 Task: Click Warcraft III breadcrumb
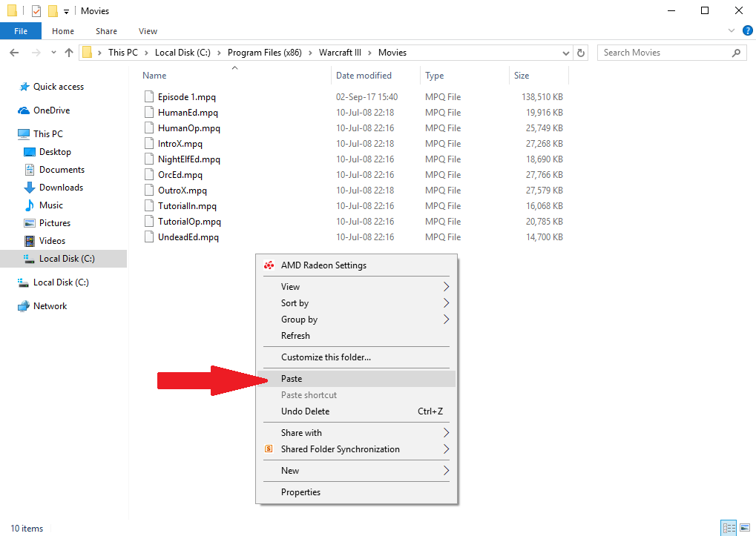(x=340, y=53)
